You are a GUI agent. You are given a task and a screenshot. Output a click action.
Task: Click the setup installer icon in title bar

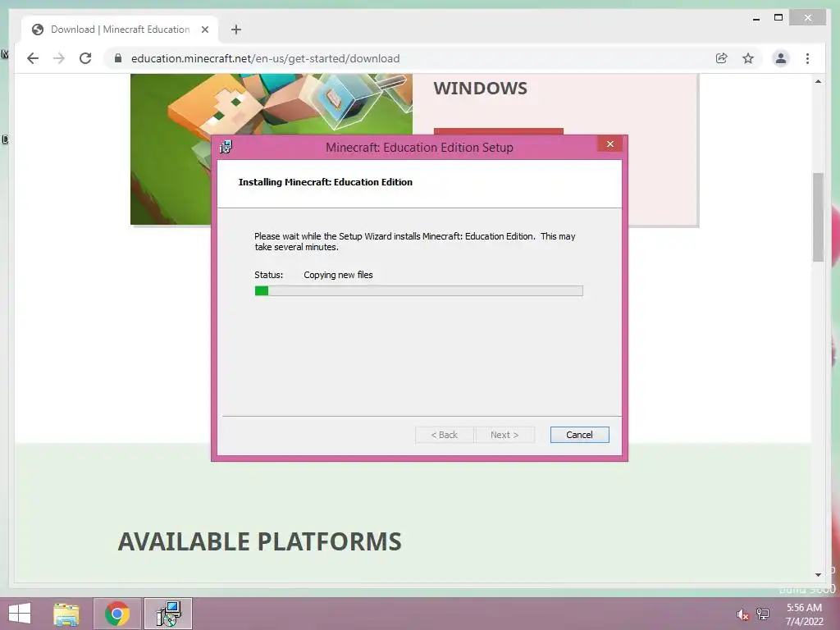click(226, 147)
